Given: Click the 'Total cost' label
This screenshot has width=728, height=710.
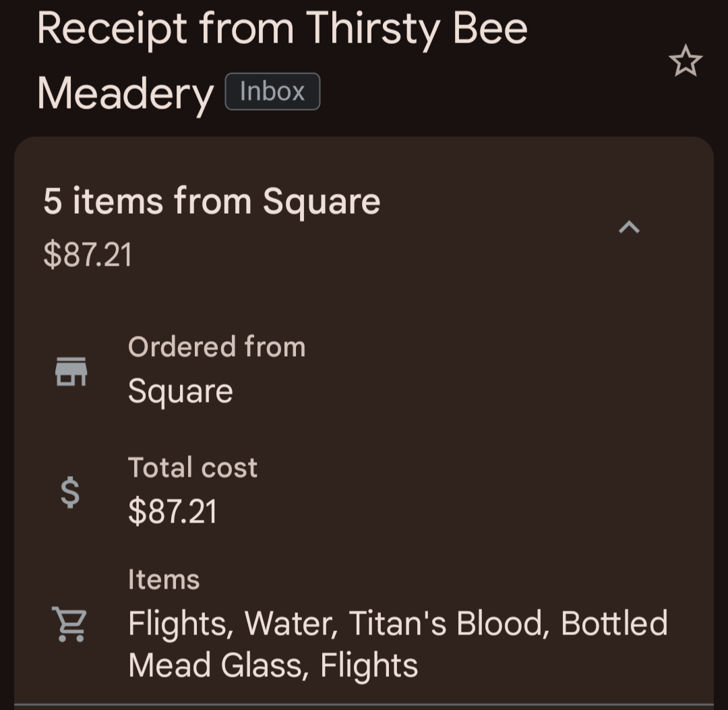Looking at the screenshot, I should click(193, 467).
